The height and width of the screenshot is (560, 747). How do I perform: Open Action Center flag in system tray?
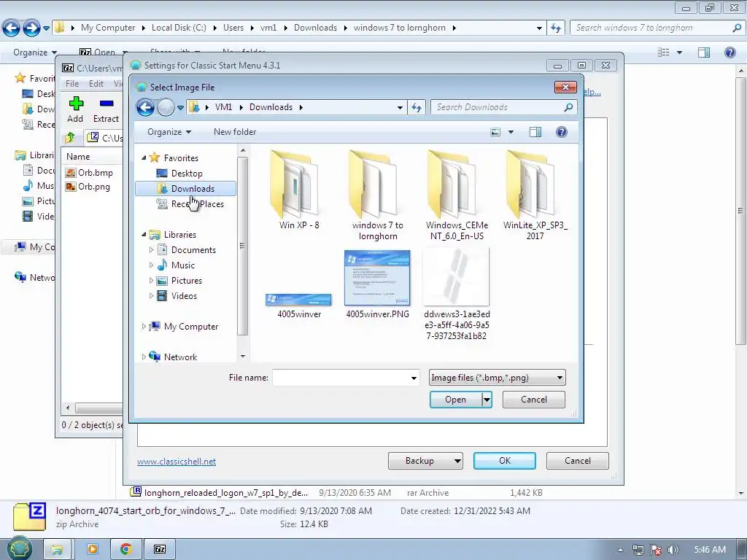(656, 550)
